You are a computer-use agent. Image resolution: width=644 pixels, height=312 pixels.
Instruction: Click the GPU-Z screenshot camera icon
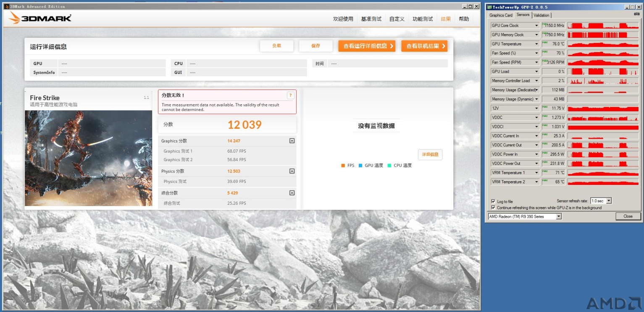coord(637,14)
